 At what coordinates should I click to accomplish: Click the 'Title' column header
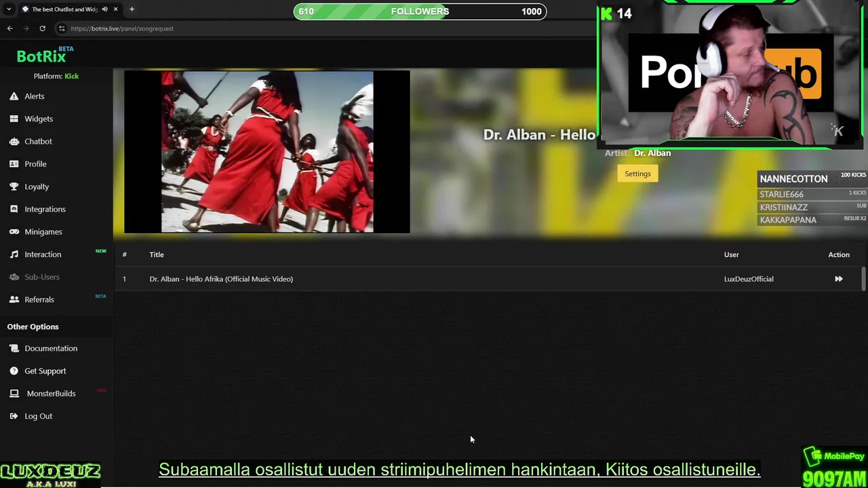click(x=157, y=255)
